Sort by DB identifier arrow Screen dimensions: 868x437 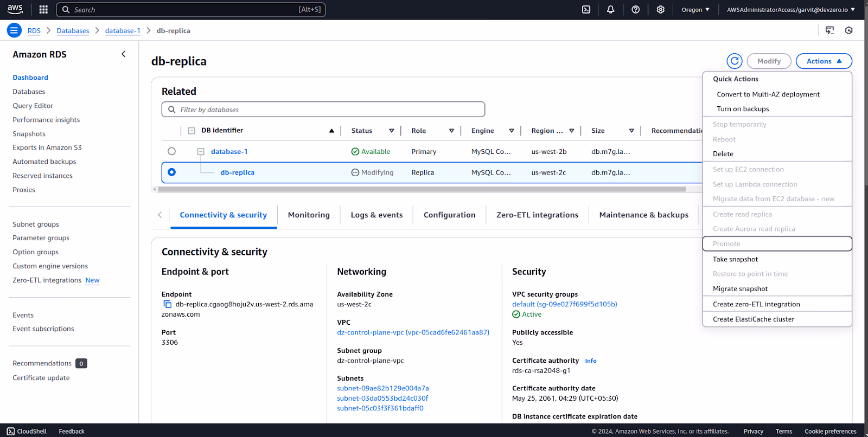tap(331, 131)
